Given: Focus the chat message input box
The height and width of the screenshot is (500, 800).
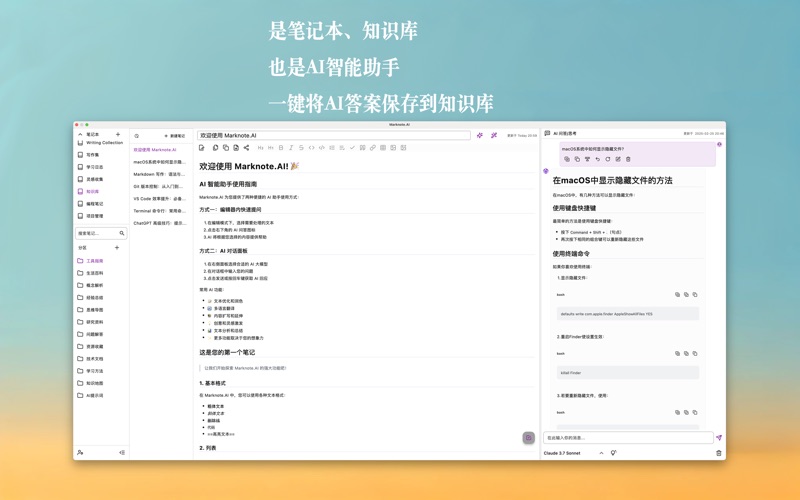Looking at the screenshot, I should pos(629,438).
